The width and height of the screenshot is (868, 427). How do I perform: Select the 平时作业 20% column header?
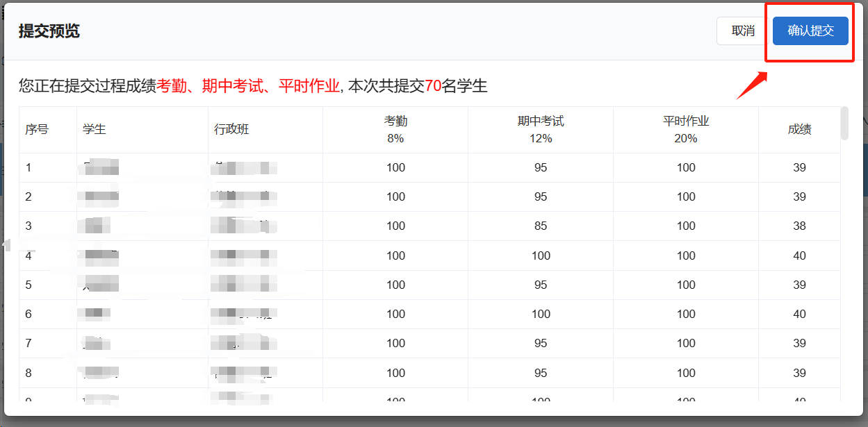(686, 129)
